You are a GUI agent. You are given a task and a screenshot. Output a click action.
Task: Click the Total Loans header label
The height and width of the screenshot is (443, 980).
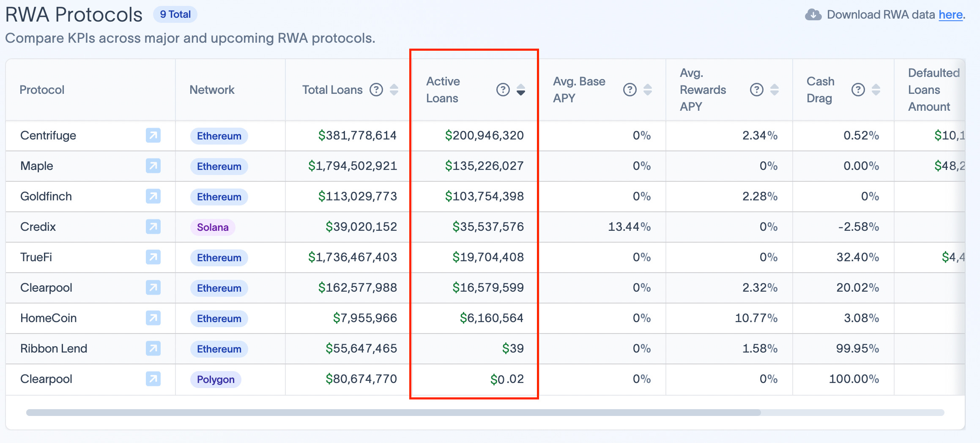[x=332, y=90]
